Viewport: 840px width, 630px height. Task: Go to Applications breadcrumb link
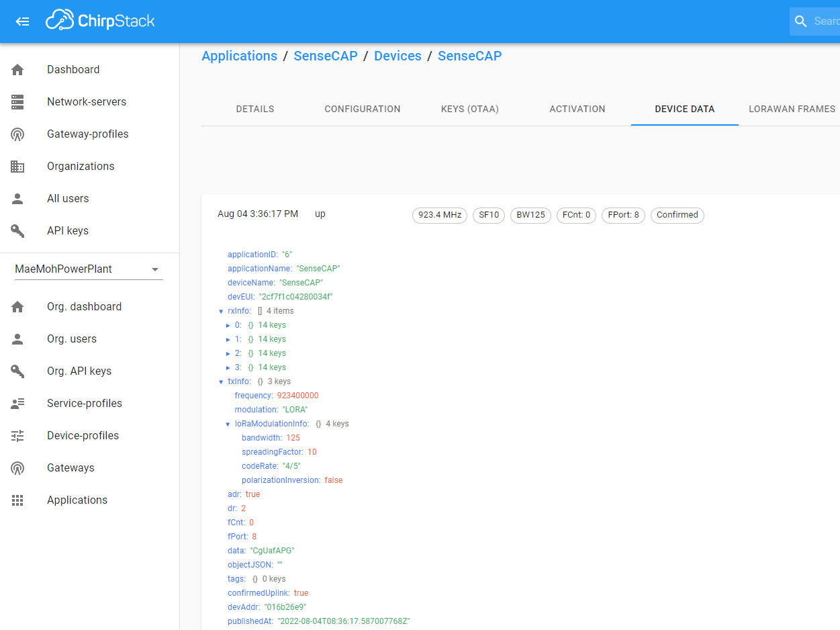pos(240,56)
